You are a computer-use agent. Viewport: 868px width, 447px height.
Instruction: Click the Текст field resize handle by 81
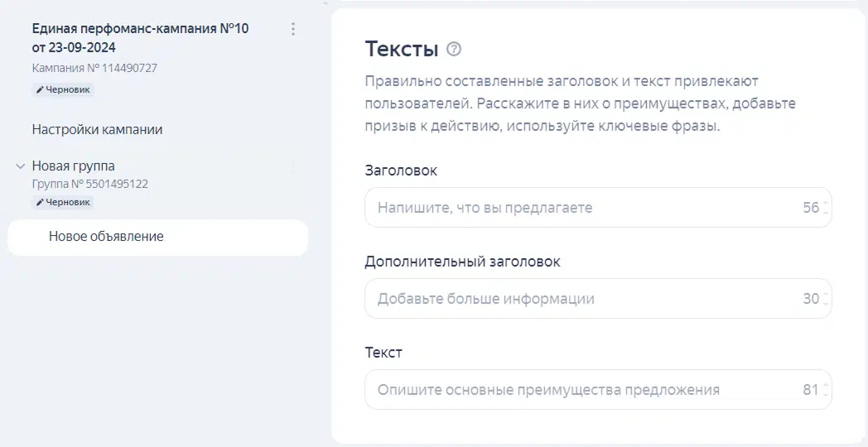pos(826,390)
